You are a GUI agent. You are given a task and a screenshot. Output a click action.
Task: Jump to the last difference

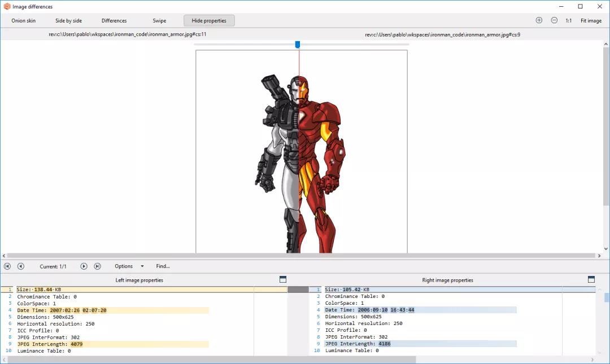[x=97, y=266]
